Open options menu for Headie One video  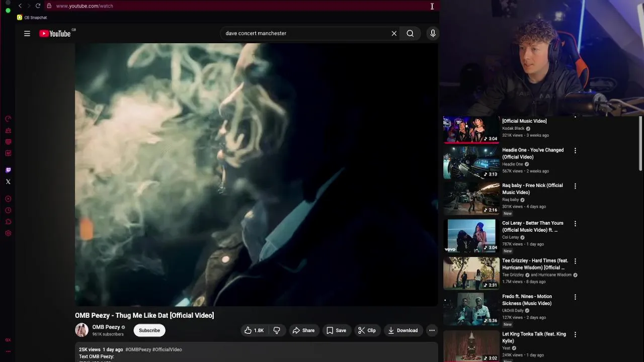click(575, 150)
